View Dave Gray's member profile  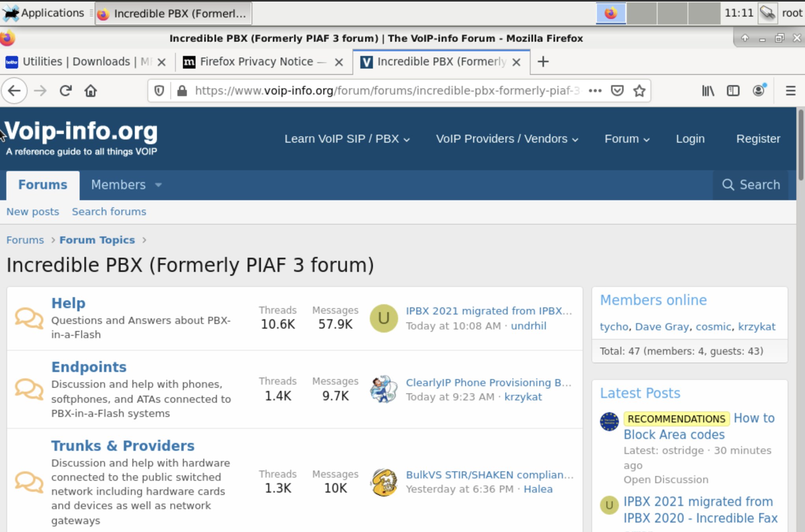coord(662,327)
